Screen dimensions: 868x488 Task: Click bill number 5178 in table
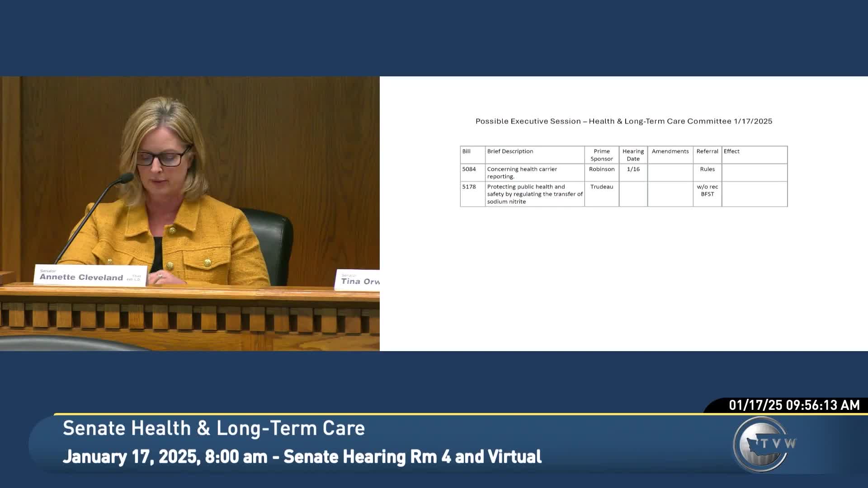click(x=469, y=187)
